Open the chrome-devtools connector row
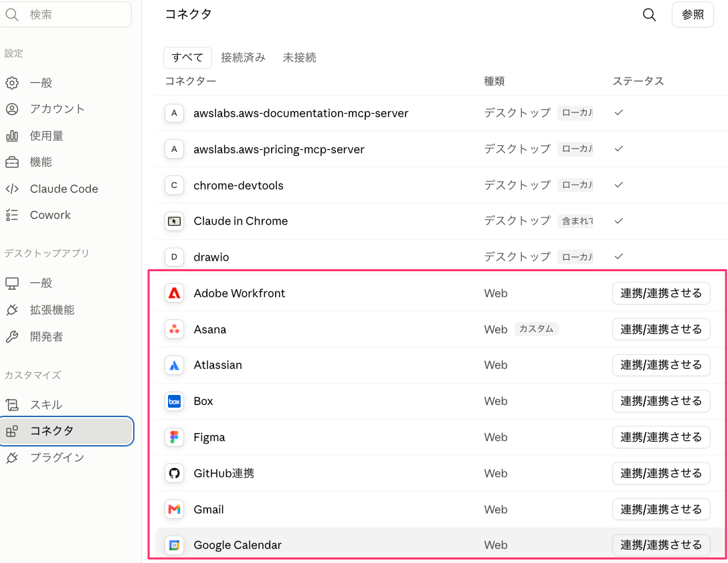 [x=441, y=185]
